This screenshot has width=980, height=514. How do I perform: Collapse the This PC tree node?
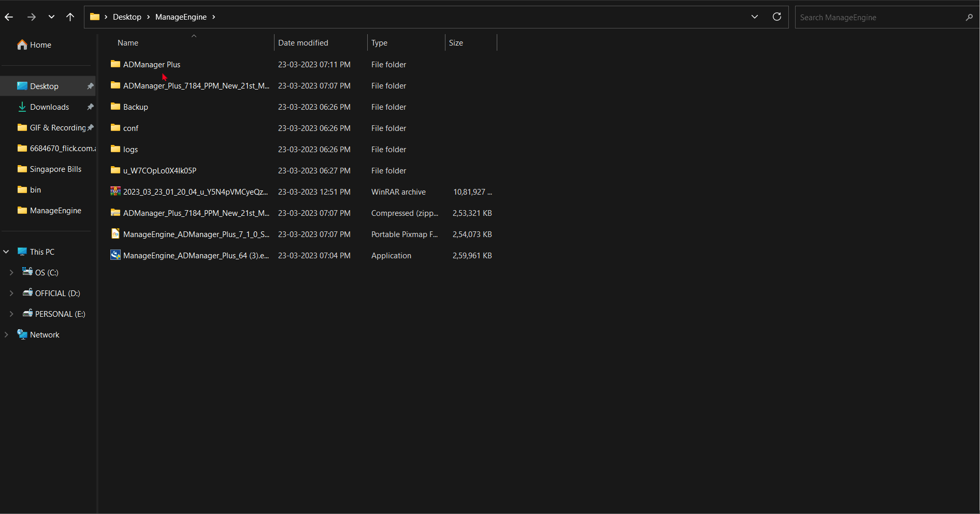point(6,252)
